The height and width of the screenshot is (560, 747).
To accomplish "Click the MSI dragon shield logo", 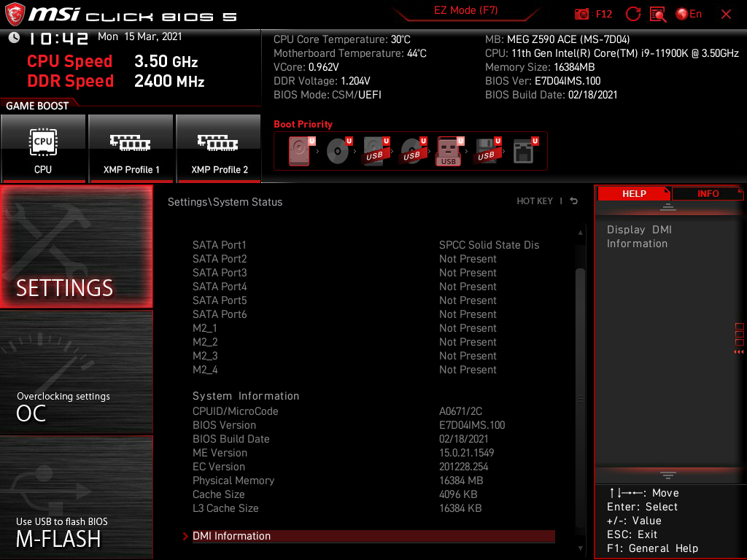I will [15, 15].
